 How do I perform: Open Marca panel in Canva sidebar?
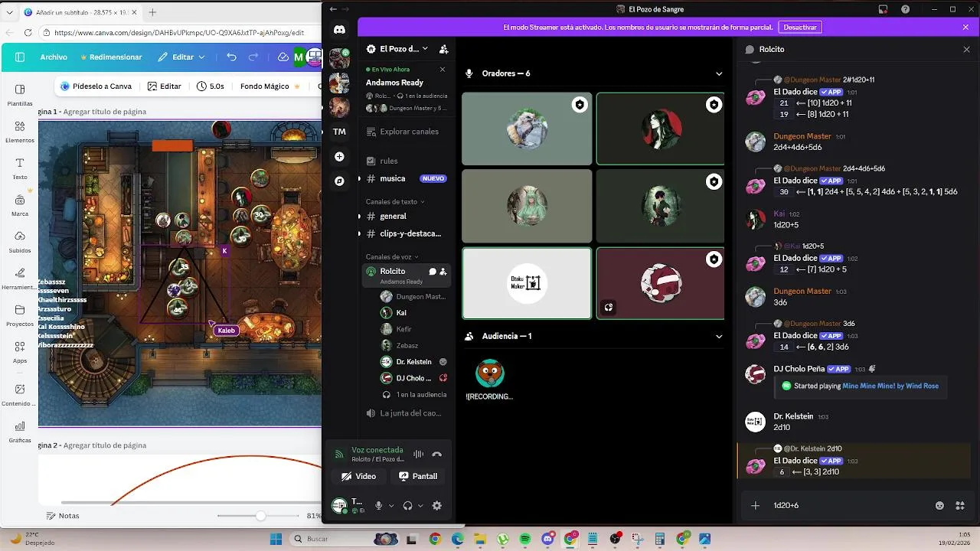click(20, 204)
